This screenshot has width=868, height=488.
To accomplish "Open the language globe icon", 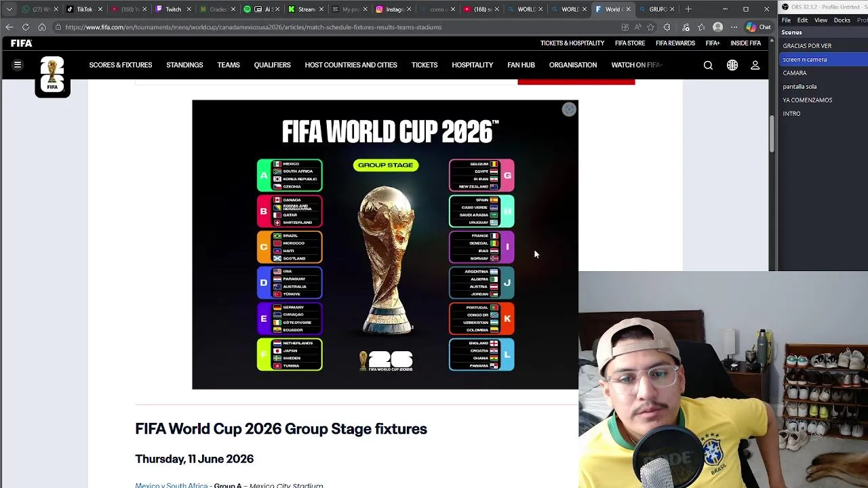I will tap(732, 65).
